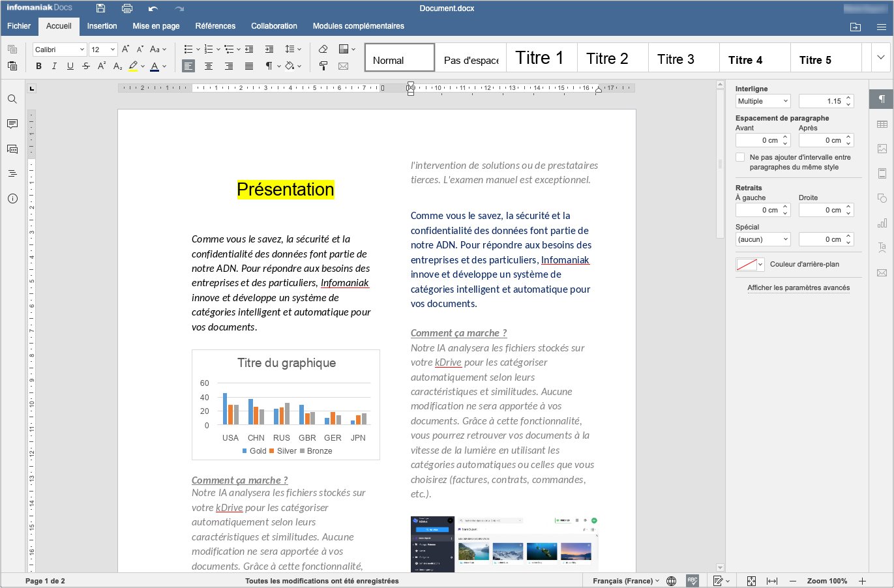Switch to the Insertion tab
The height and width of the screenshot is (588, 894).
click(x=102, y=26)
